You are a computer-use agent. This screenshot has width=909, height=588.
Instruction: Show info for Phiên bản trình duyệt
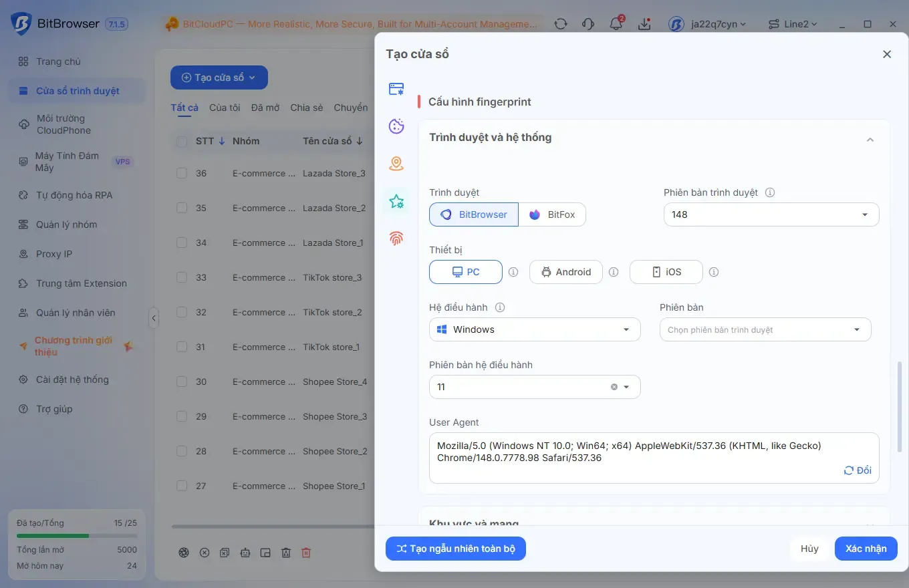769,192
